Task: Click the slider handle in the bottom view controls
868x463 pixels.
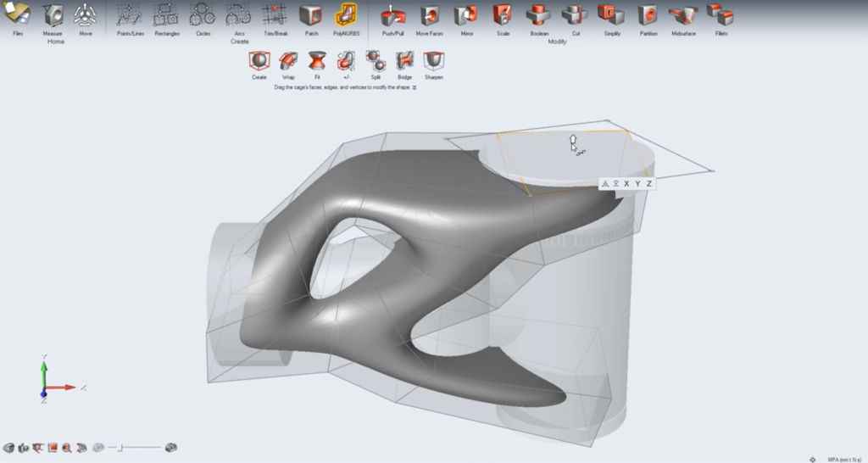Action: tap(120, 447)
